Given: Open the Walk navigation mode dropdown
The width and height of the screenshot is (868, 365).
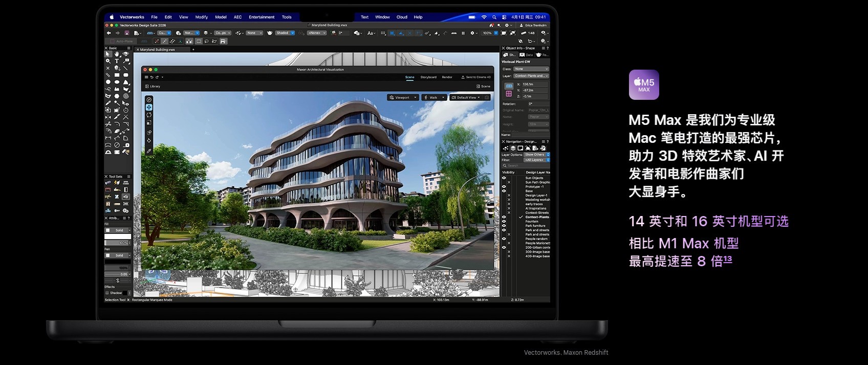Looking at the screenshot, I should (x=434, y=97).
